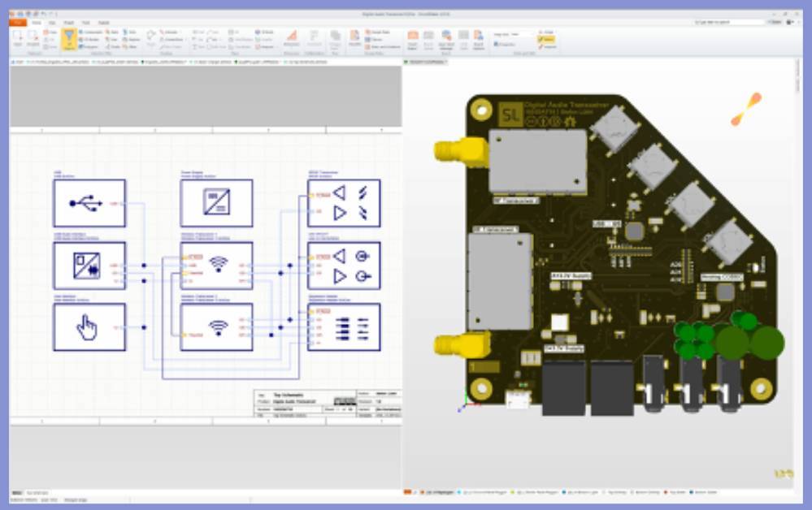Open the Components placement icon
Viewport: 812px width, 510px height.
87,32
